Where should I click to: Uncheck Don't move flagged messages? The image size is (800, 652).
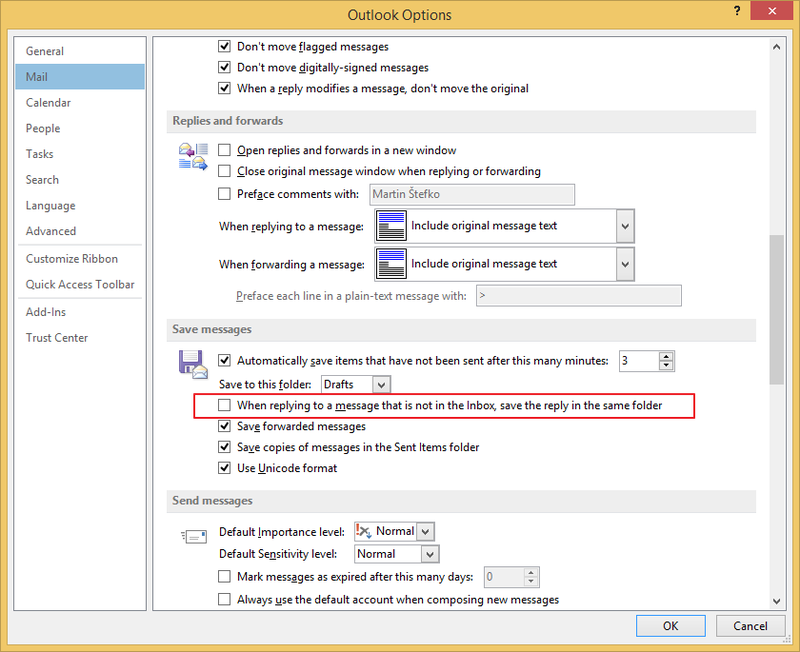[x=224, y=46]
